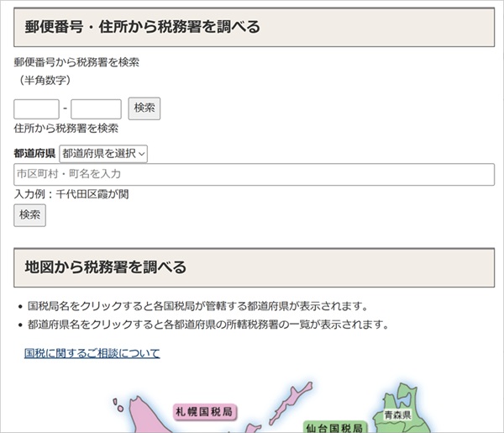Open the 国税に関するご相談について link

pos(92,353)
